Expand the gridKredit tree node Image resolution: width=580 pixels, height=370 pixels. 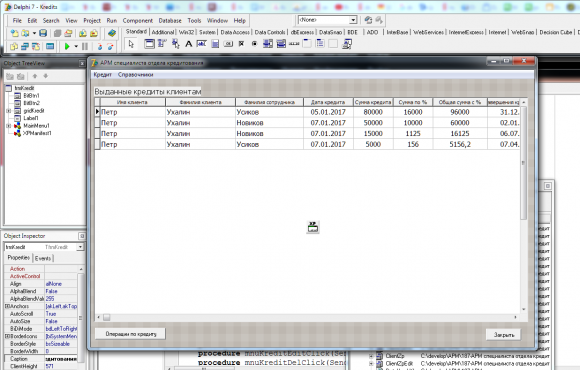click(8, 111)
